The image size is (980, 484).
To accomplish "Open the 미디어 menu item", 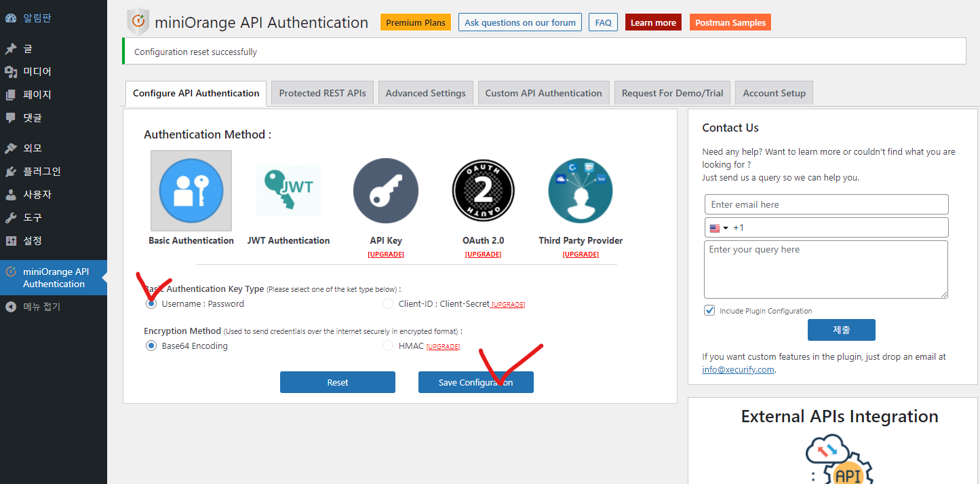I will (54, 72).
